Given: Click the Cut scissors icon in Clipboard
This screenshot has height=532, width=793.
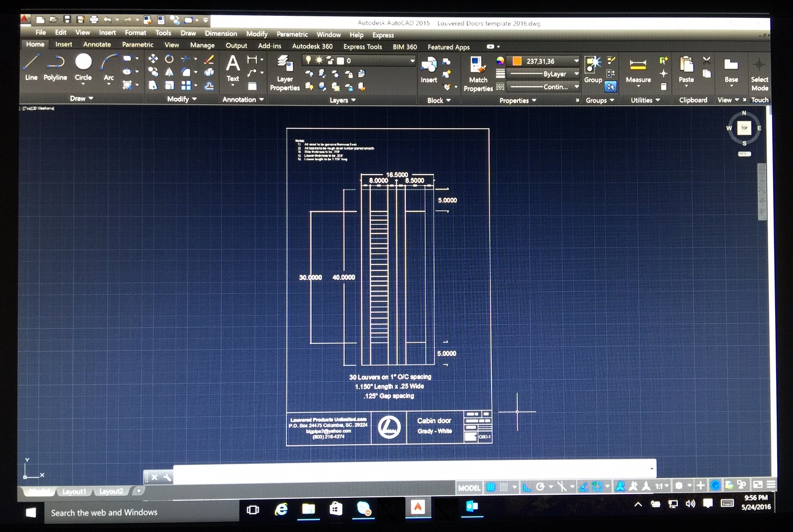Looking at the screenshot, I should coord(707,60).
